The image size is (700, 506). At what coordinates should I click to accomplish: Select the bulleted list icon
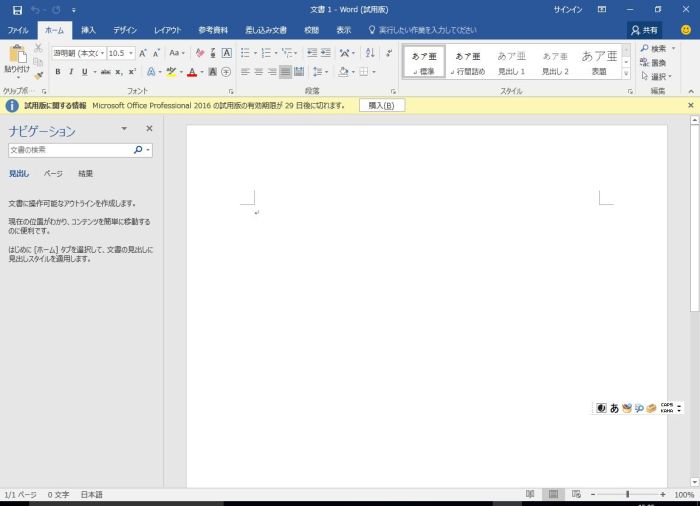[x=245, y=52]
